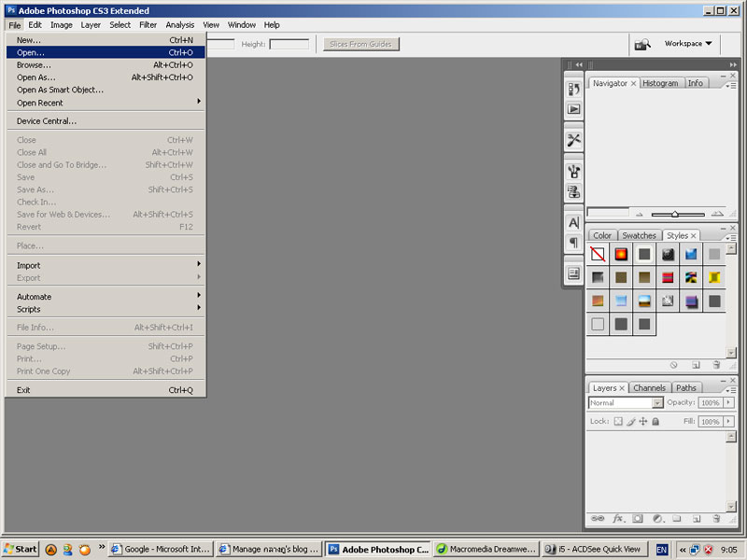Click the Delete layer trash icon
This screenshot has width=747, height=560.
[x=716, y=519]
